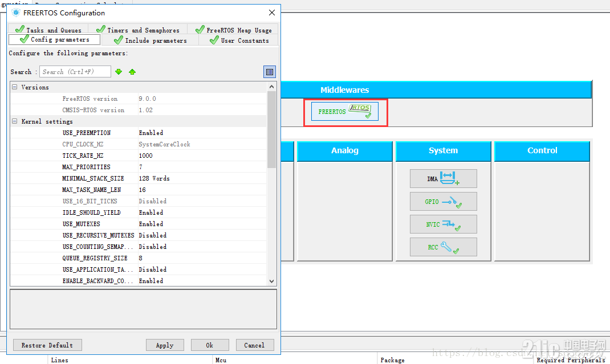610x364 pixels.
Task: Click the FREERTOS middleware button
Action: coord(345,112)
